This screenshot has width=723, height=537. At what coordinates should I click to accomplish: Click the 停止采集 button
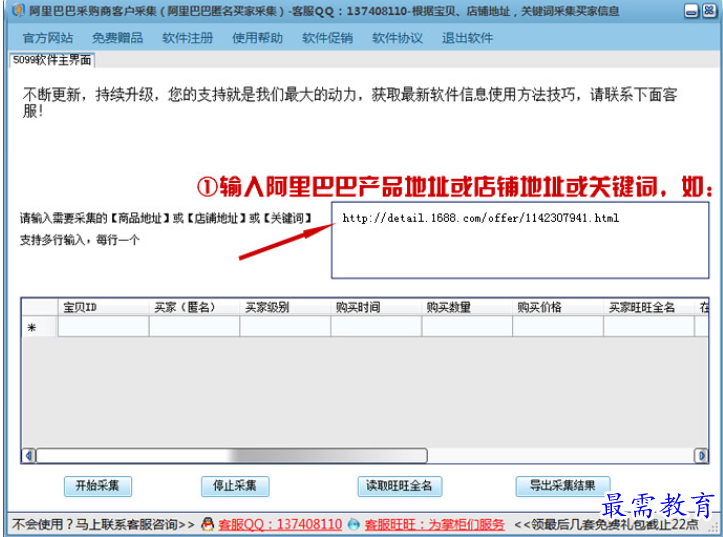(x=235, y=486)
